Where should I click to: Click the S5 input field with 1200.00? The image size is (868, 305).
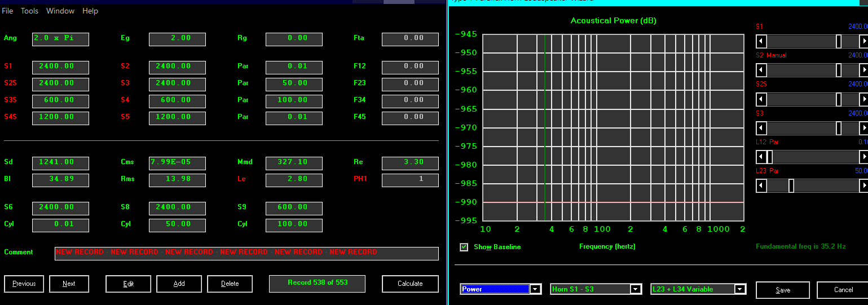tap(177, 118)
